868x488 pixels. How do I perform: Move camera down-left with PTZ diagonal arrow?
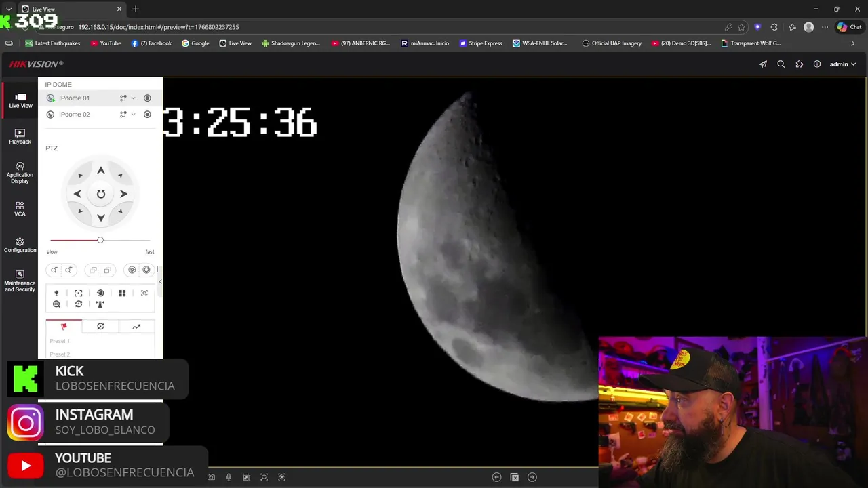pos(80,211)
